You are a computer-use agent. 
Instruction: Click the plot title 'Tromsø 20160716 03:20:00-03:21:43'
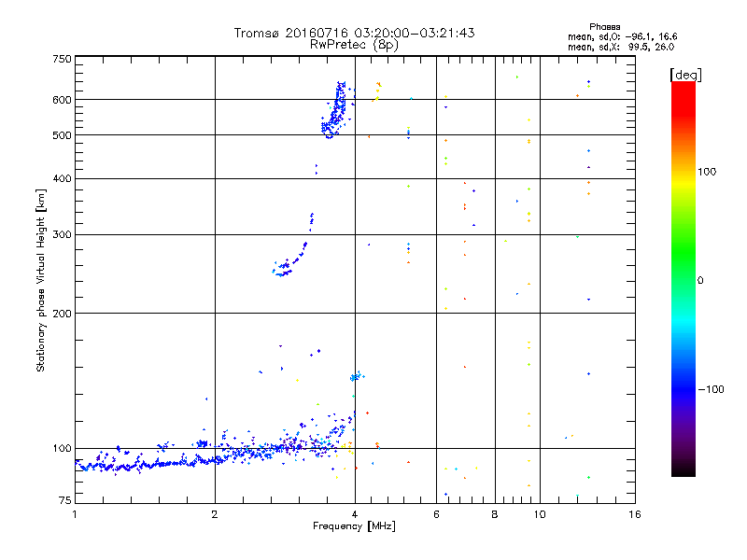click(354, 33)
